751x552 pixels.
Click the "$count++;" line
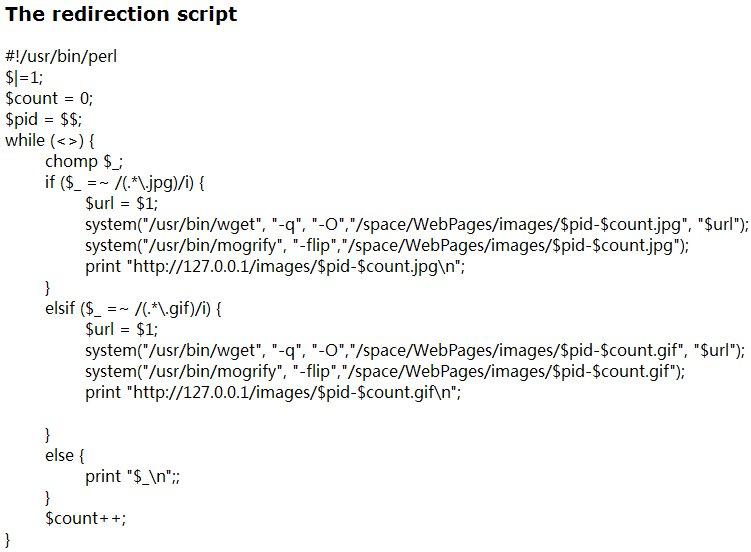tap(86, 519)
